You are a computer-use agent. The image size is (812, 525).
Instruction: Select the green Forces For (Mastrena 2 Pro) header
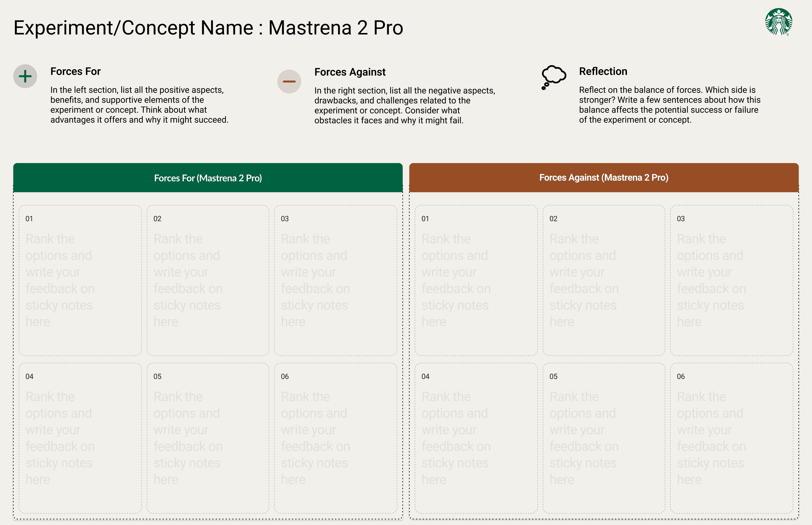pos(208,178)
